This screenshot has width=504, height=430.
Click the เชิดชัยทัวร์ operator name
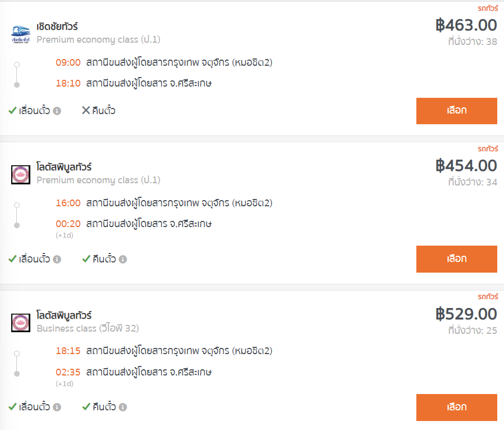(x=57, y=26)
